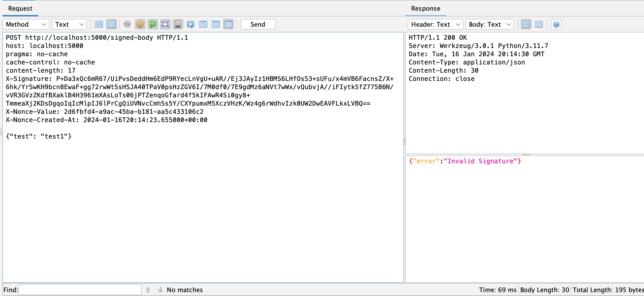Toggle the update Content-Length icon
Screen dimensions: 644x296
tap(165, 24)
